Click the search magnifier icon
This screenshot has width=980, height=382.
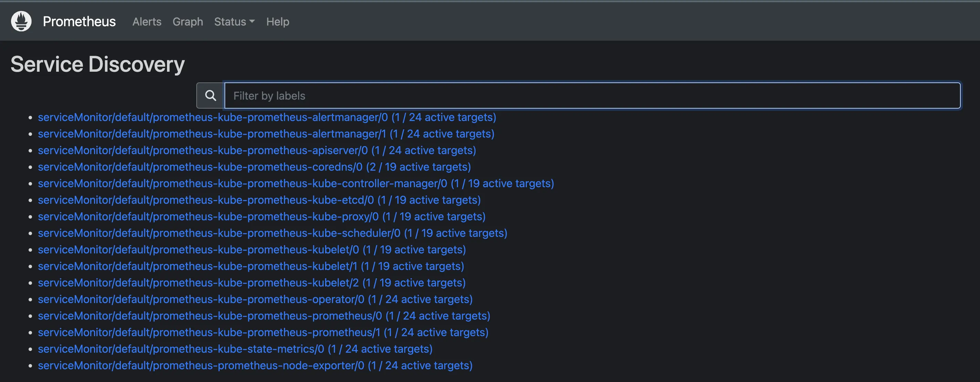[210, 95]
